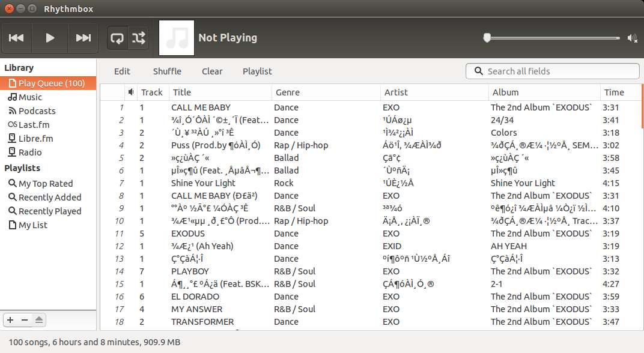
Task: Select Play Queue (100) in the sidebar
Action: click(48, 83)
